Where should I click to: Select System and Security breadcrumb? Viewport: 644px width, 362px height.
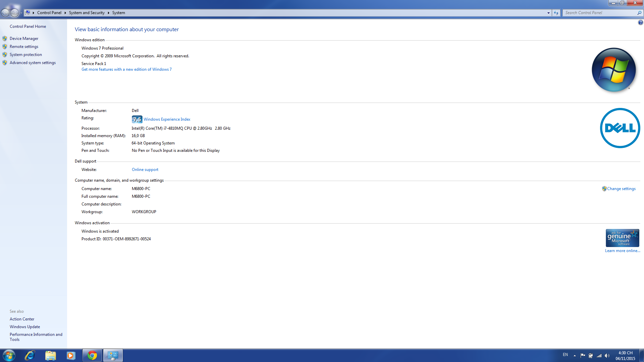(x=87, y=13)
